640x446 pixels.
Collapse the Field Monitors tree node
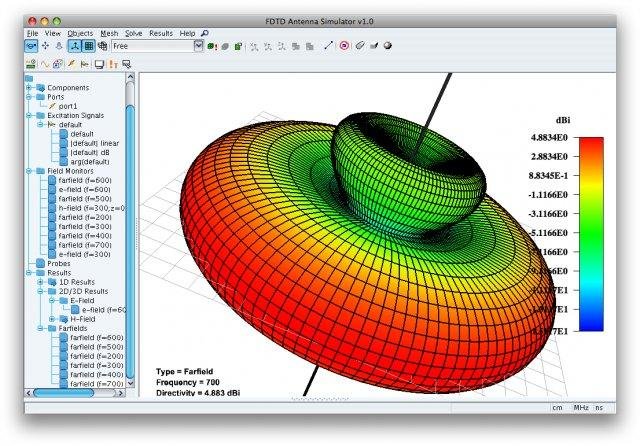tap(31, 171)
